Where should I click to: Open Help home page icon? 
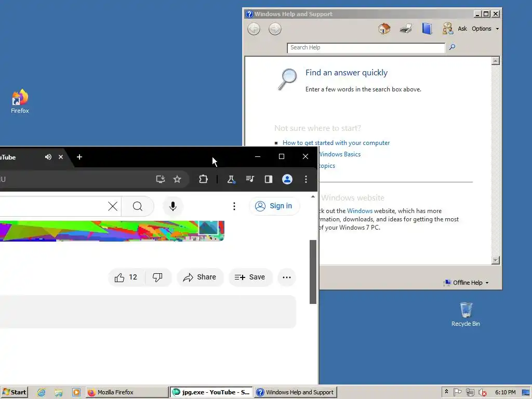pyautogui.click(x=384, y=29)
